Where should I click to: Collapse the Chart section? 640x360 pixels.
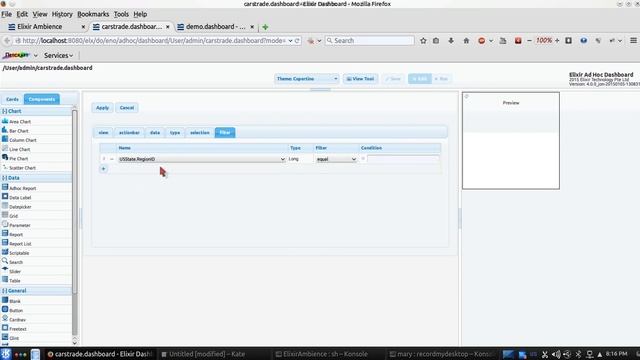4,111
